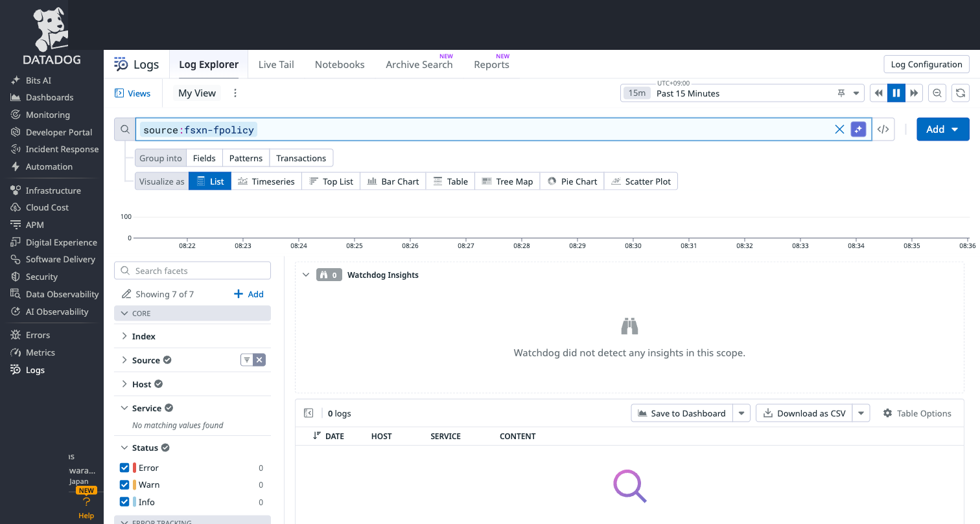The width and height of the screenshot is (980, 524).
Task: Open Download as CSV dropdown arrow
Action: point(861,413)
